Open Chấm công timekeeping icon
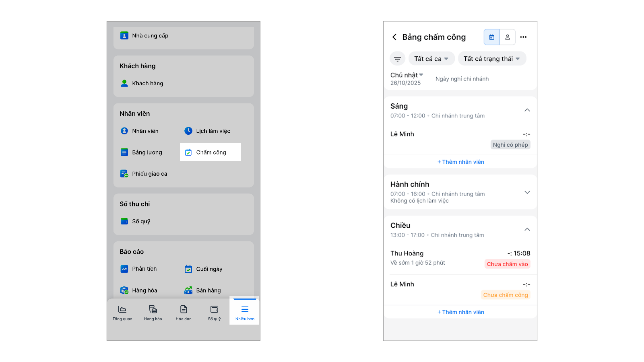This screenshot has height=362, width=644. tap(188, 152)
